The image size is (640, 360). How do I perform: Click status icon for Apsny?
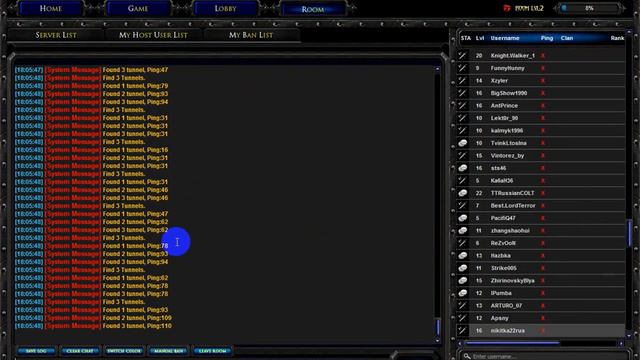click(x=462, y=318)
